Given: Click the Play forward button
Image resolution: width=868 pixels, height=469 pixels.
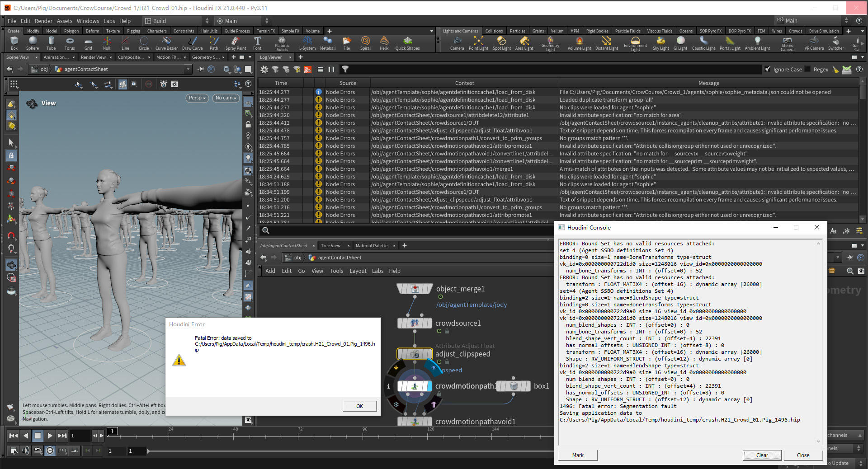Looking at the screenshot, I should (50, 436).
